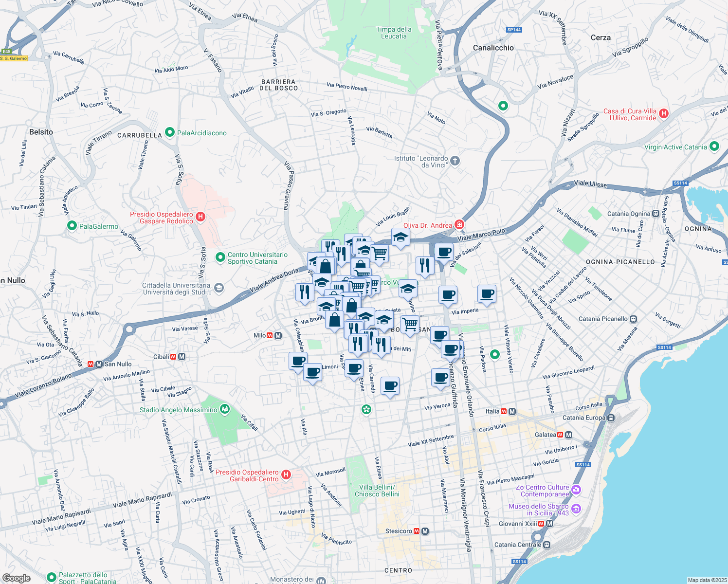Screen dimensions: 728x584
Task: Open the Catania Ognina railway icon
Action: point(656,214)
